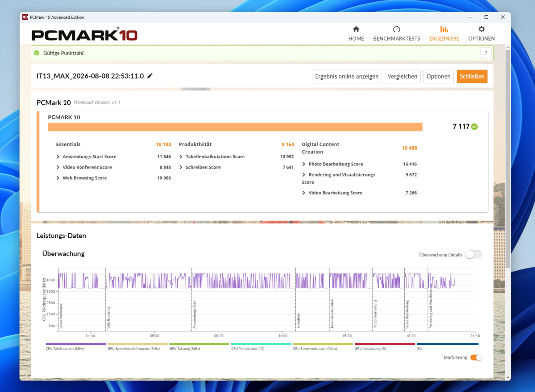The image size is (535, 392).
Task: Click the GPU Speichertaktfrequenz legend bar
Action: (137, 344)
